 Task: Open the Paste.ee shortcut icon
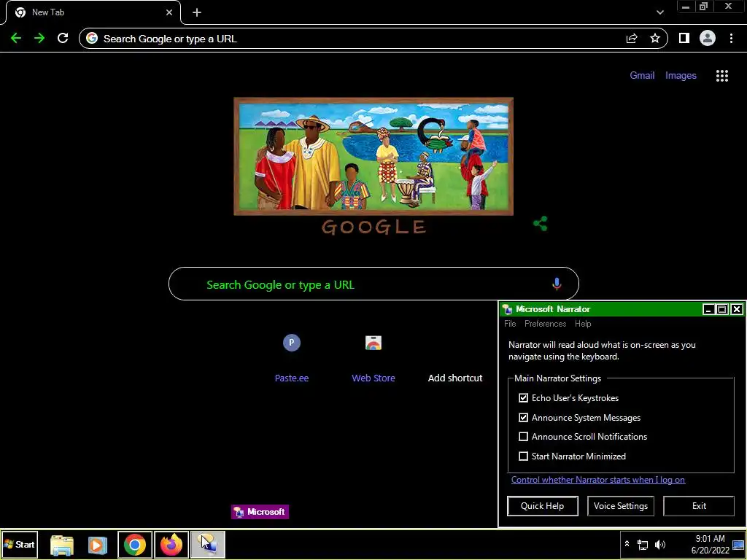[292, 343]
